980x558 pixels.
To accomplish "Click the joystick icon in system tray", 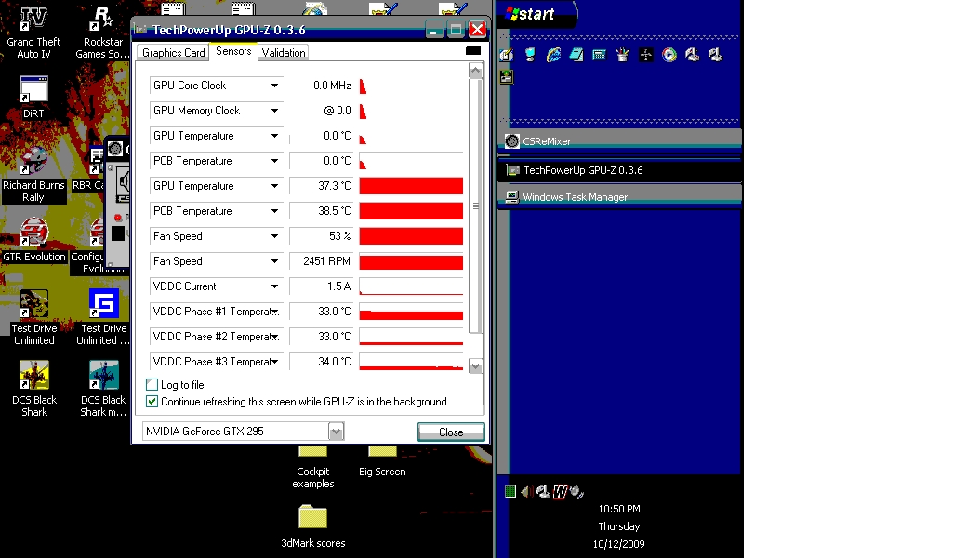I will 543,492.
